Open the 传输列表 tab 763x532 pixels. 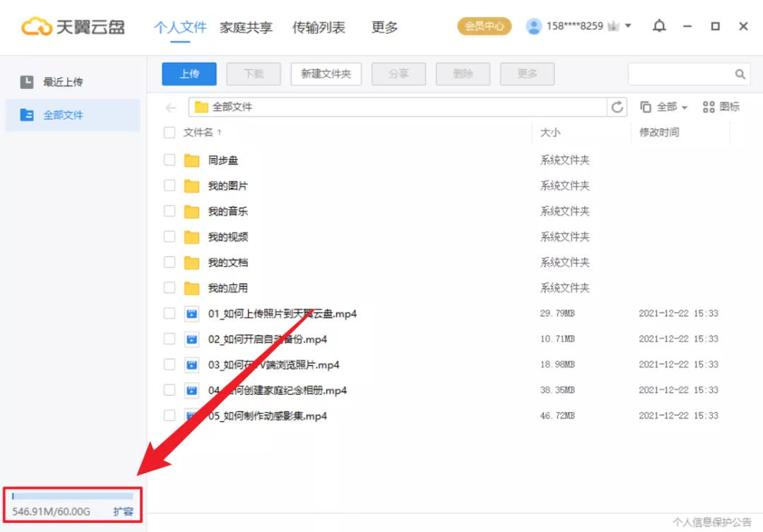tap(319, 28)
